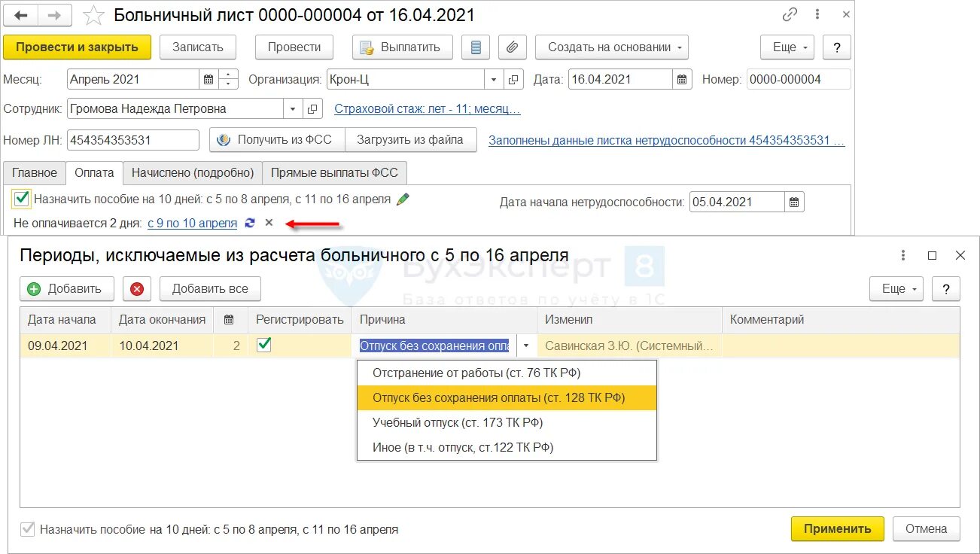
Task: Sort by the Причина column header
Action: click(444, 319)
